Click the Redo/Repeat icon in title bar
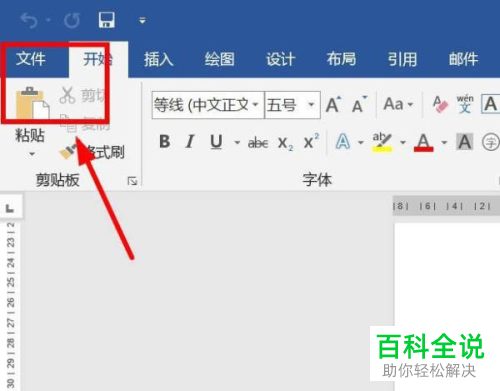Viewport: 500px width, 391px height. pyautogui.click(x=72, y=21)
